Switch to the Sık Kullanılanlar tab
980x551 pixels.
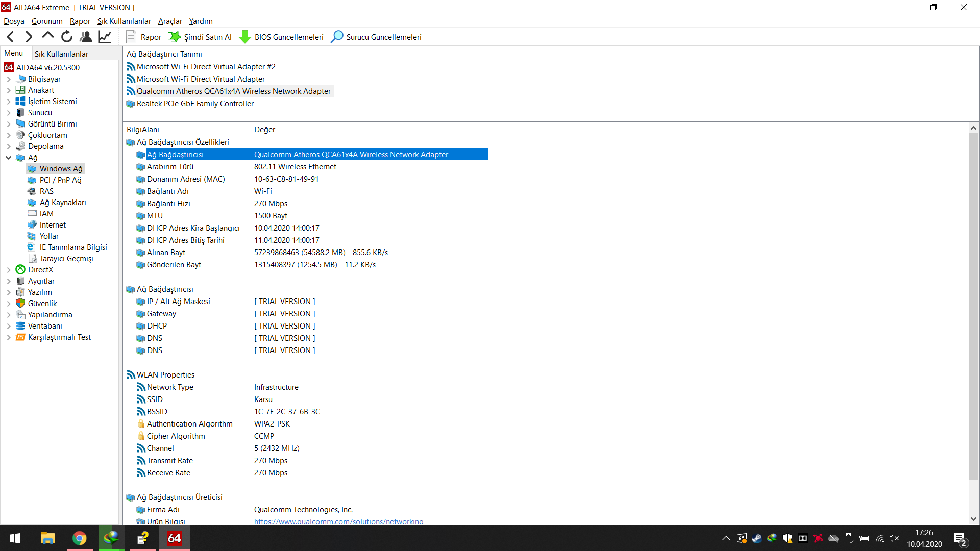[x=61, y=53]
